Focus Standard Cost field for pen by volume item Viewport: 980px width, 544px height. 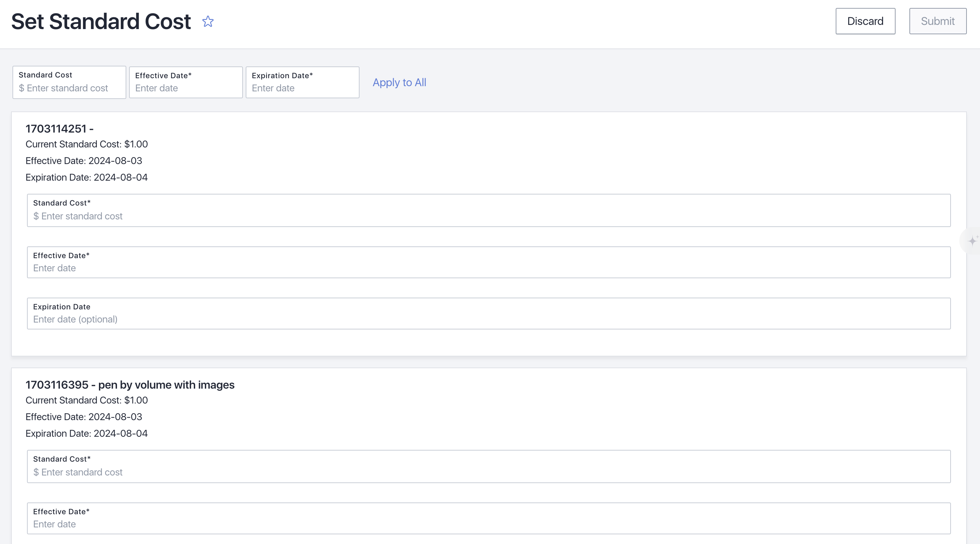click(489, 466)
